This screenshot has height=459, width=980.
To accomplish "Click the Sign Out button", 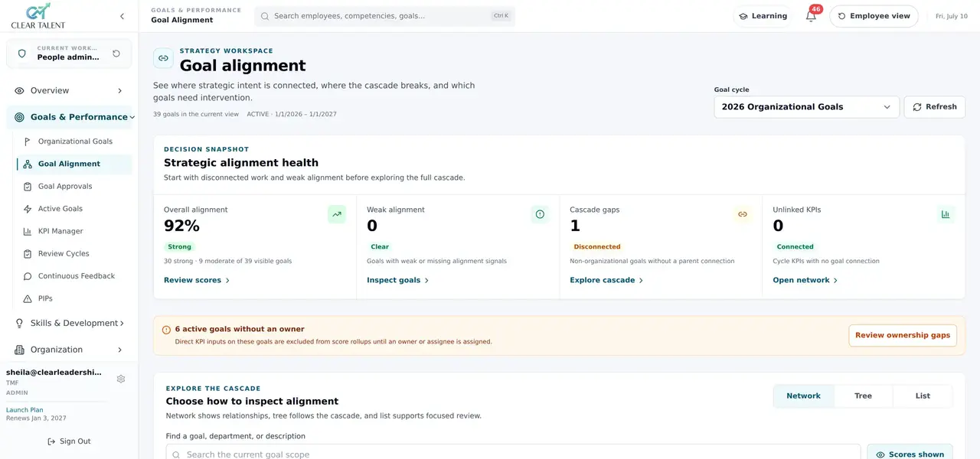I will (69, 441).
